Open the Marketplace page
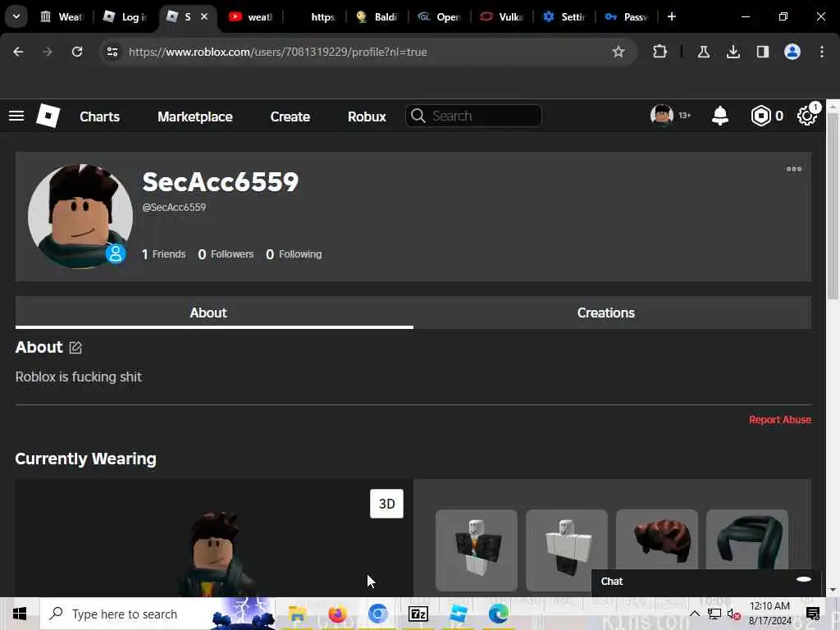 [195, 116]
